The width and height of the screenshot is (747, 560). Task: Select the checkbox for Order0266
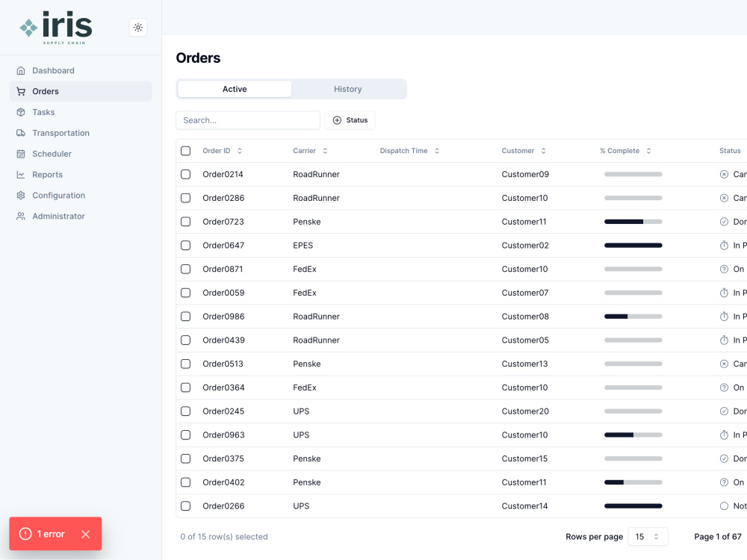point(186,506)
